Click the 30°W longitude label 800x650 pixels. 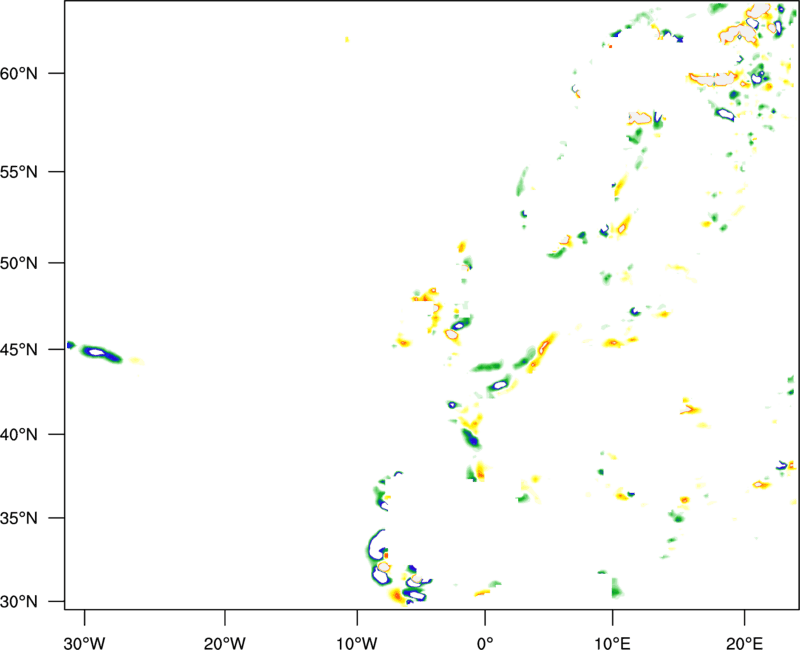[x=85, y=643]
